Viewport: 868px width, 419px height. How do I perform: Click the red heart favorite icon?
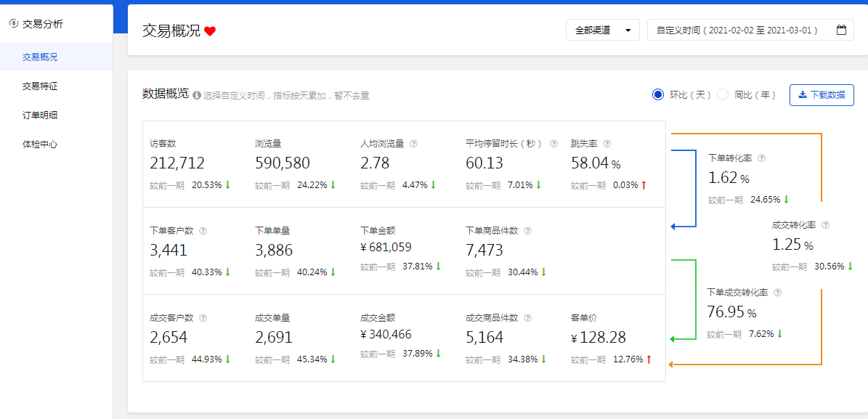pos(210,31)
